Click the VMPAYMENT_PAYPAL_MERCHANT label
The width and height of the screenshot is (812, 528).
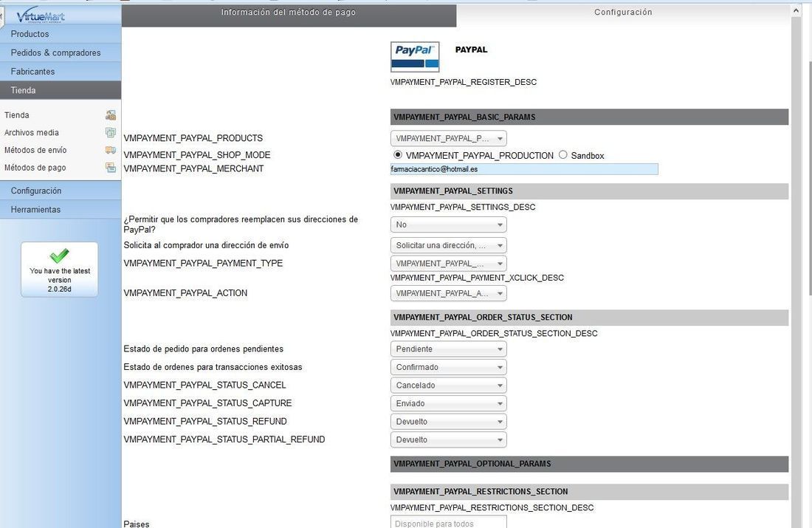(193, 168)
